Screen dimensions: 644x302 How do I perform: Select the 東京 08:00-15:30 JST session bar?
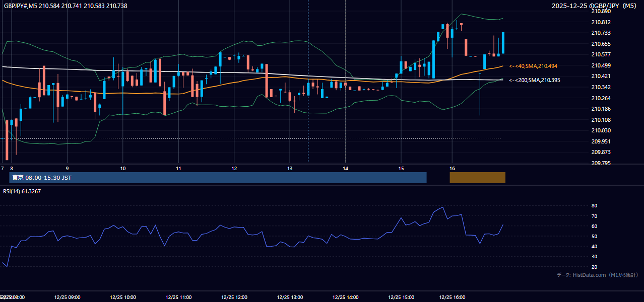(218, 178)
